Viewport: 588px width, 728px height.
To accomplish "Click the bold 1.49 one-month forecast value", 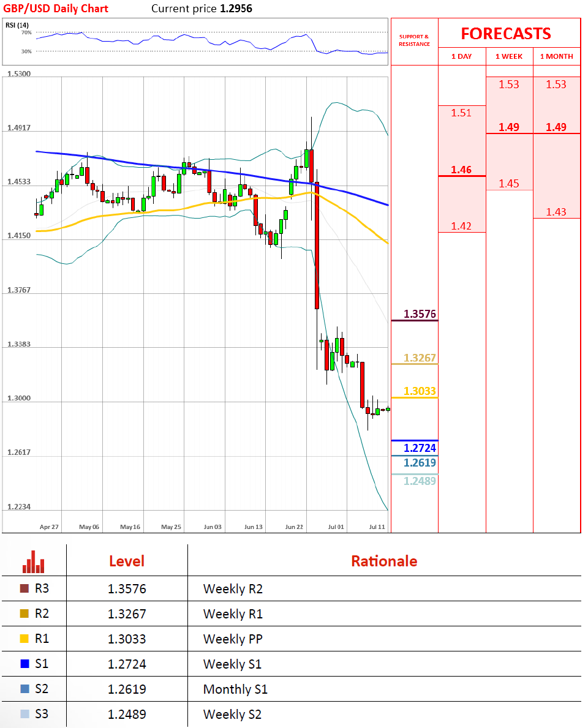I will pyautogui.click(x=556, y=127).
